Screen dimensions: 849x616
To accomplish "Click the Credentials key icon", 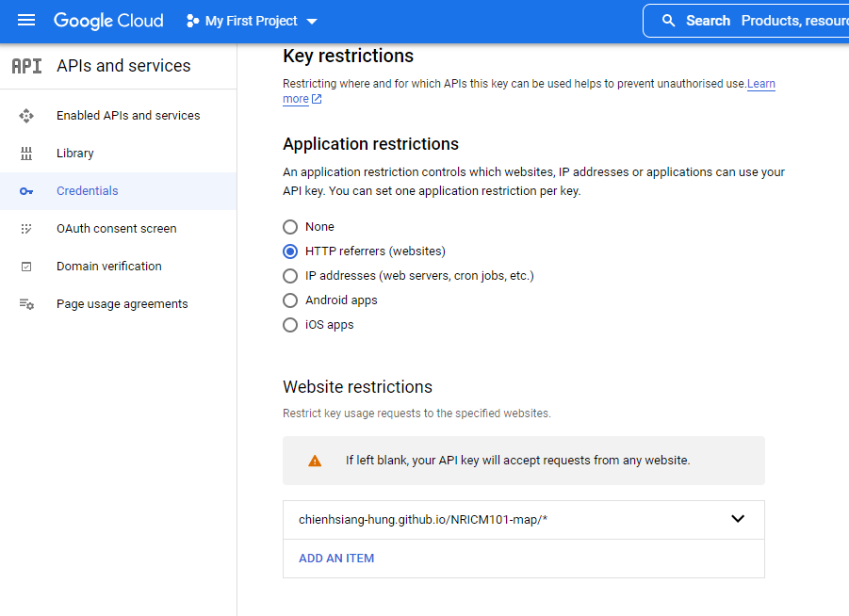I will (x=26, y=191).
